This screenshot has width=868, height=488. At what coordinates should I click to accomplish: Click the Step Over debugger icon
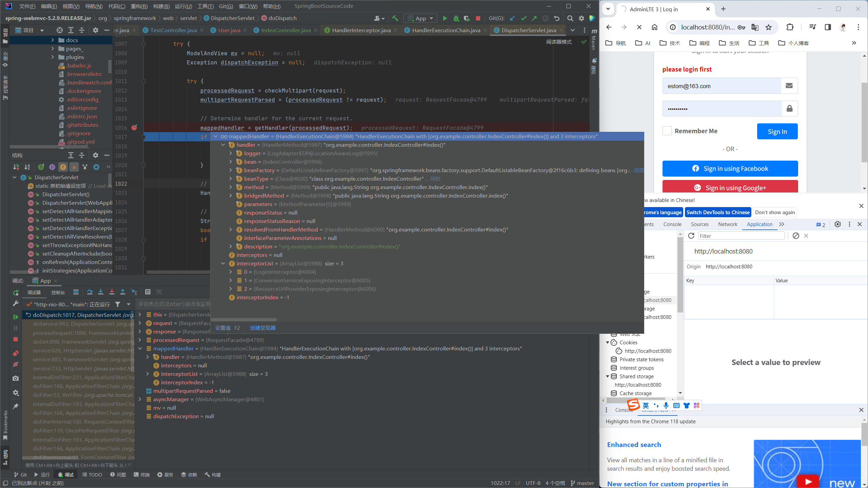(x=90, y=292)
